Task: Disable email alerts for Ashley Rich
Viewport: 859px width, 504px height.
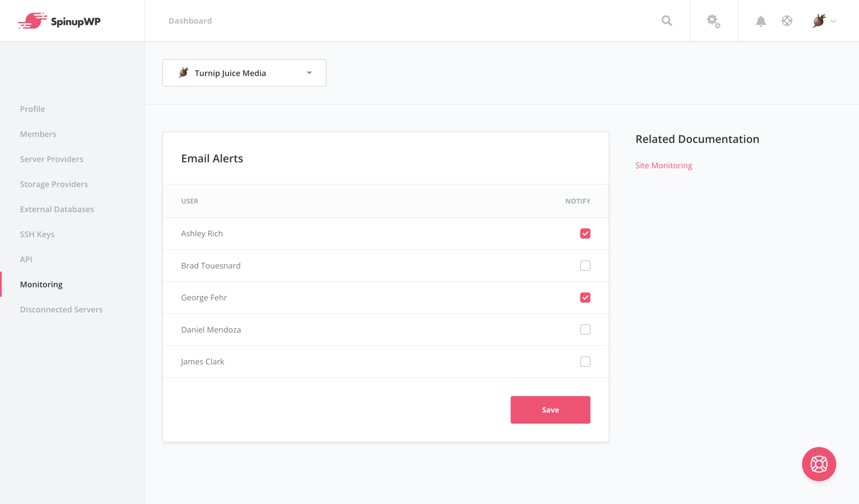Action: coord(585,234)
